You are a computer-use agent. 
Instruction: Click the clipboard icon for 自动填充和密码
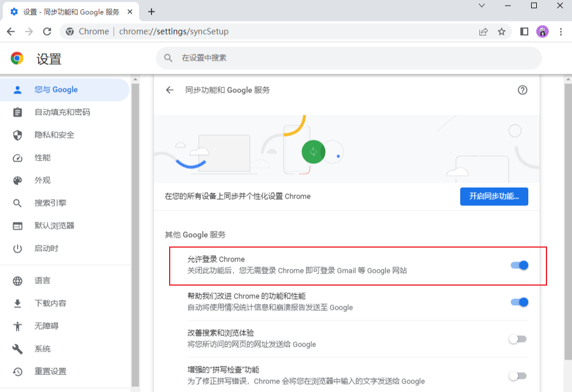pos(18,112)
